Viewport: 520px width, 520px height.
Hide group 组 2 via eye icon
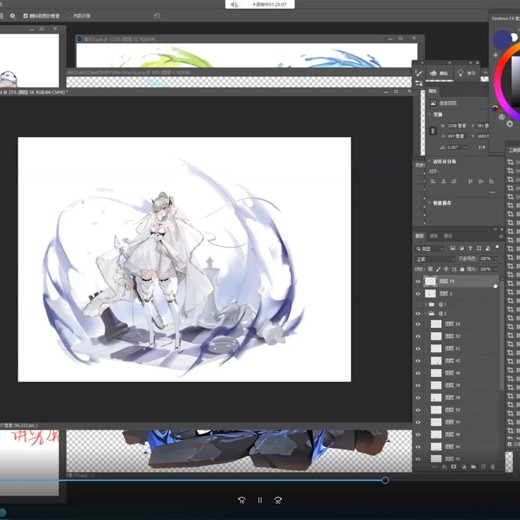click(x=418, y=314)
